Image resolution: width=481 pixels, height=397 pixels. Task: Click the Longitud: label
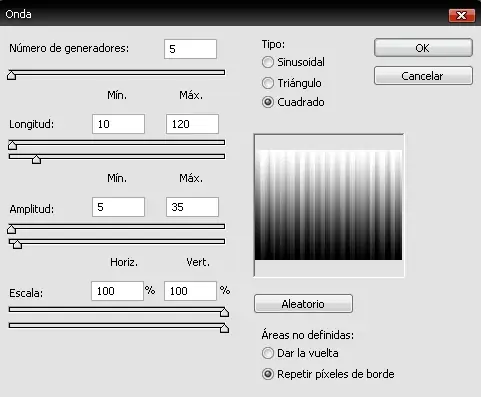click(x=31, y=124)
